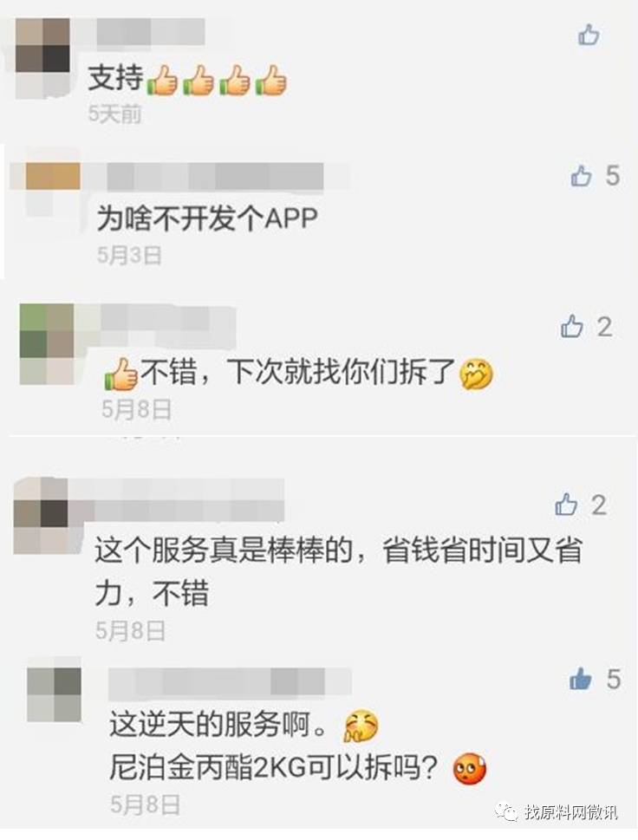638x840 pixels.
Task: Click the comment '尼泊金丙酯2KG可以拆吗?'
Action: 274,770
